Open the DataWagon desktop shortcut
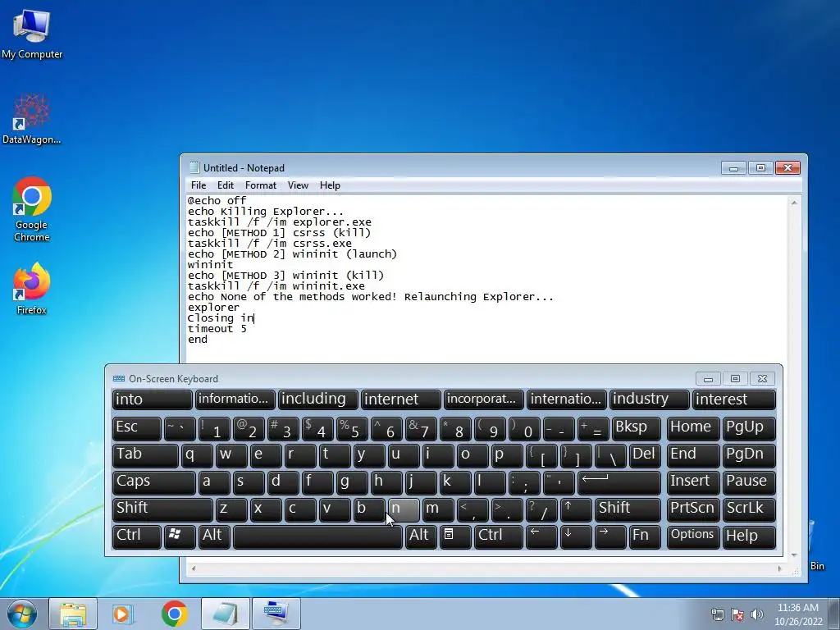Screen dimensions: 840x630 pyautogui.click(x=32, y=119)
